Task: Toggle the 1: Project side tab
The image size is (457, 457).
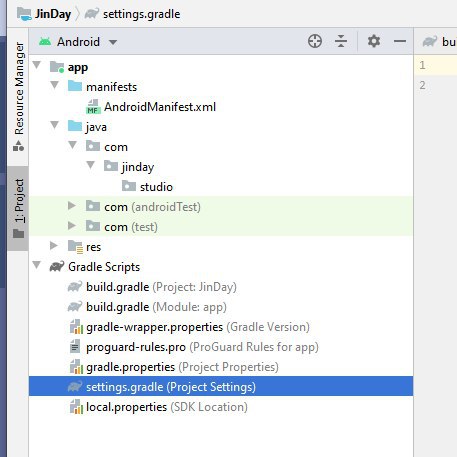Action: 19,208
